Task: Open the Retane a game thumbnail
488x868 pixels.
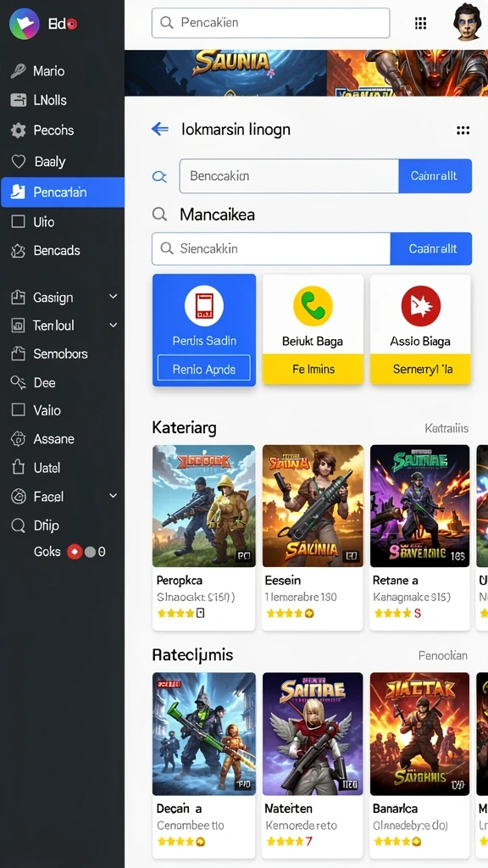Action: (420, 506)
